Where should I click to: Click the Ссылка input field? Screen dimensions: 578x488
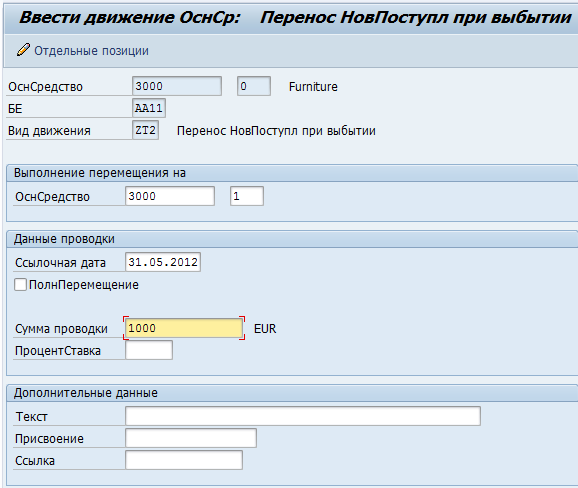point(184,460)
